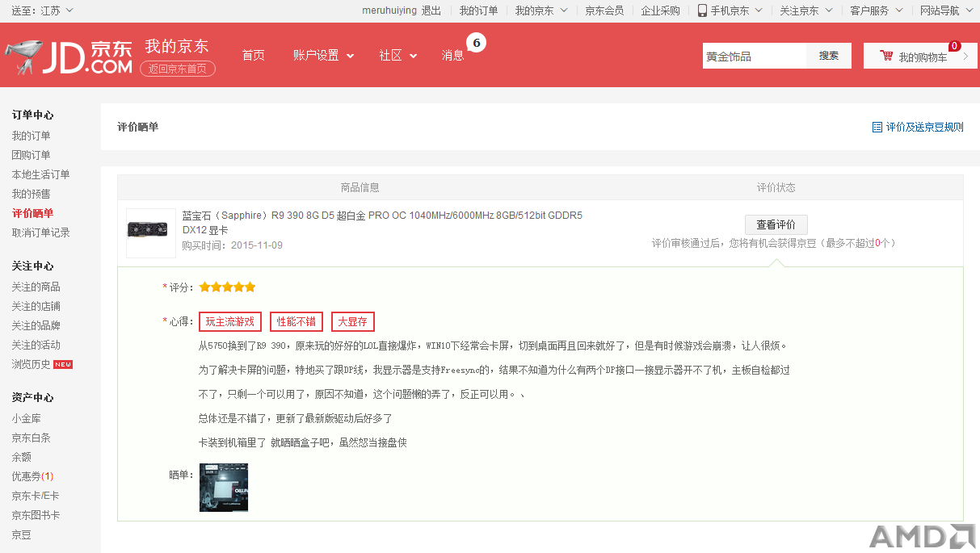
Task: Click the 玩主流游戏 review tag
Action: tap(230, 321)
